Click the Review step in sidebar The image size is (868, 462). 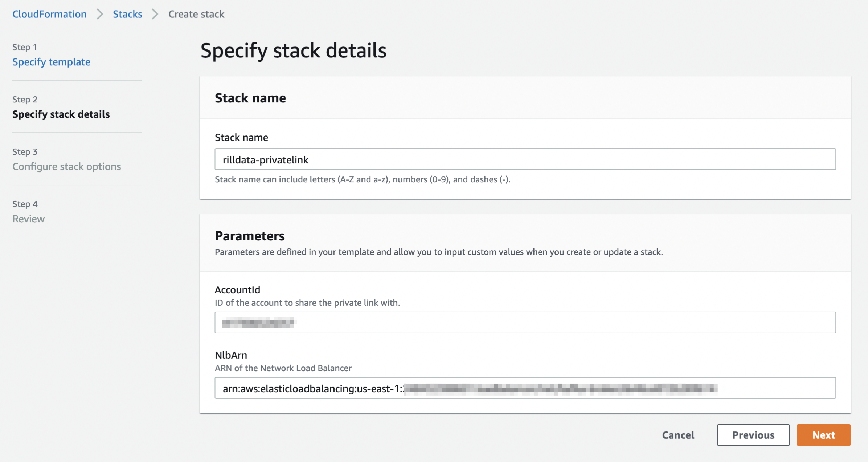28,219
